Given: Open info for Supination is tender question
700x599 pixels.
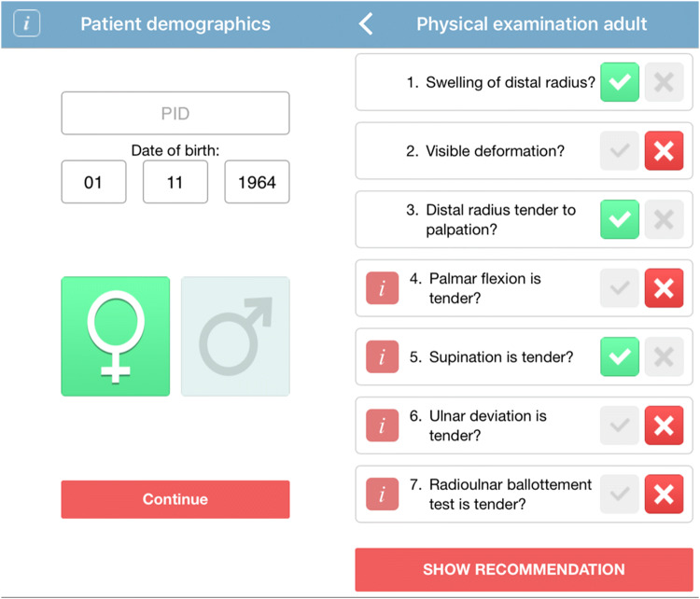Looking at the screenshot, I should coord(383,356).
